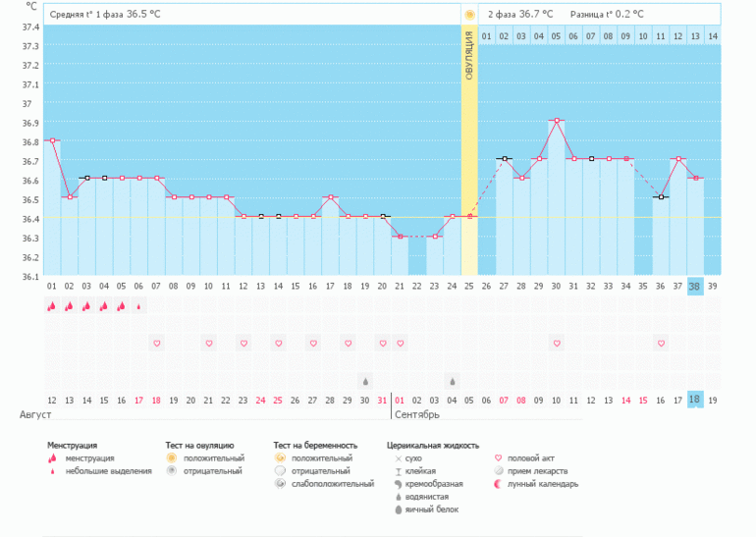Click the 'положительный' ovulation test legend icon
This screenshot has width=756, height=537.
click(x=171, y=458)
